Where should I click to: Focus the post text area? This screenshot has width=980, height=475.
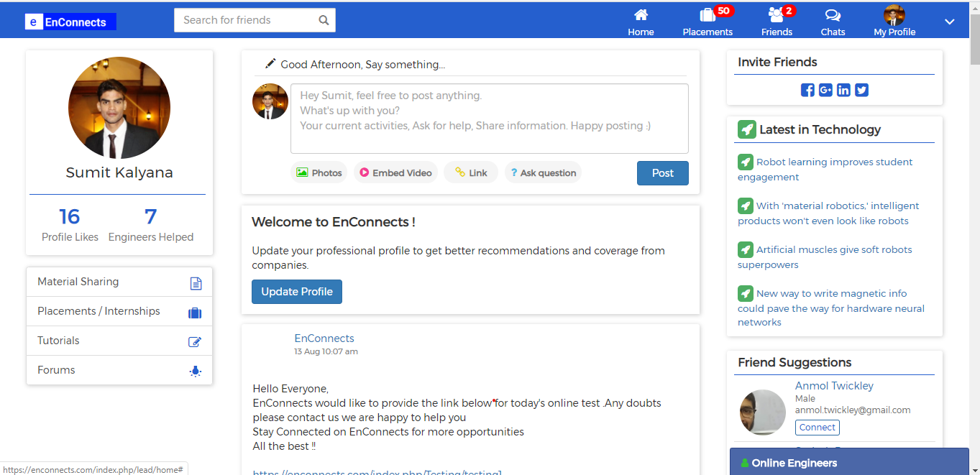(489, 119)
